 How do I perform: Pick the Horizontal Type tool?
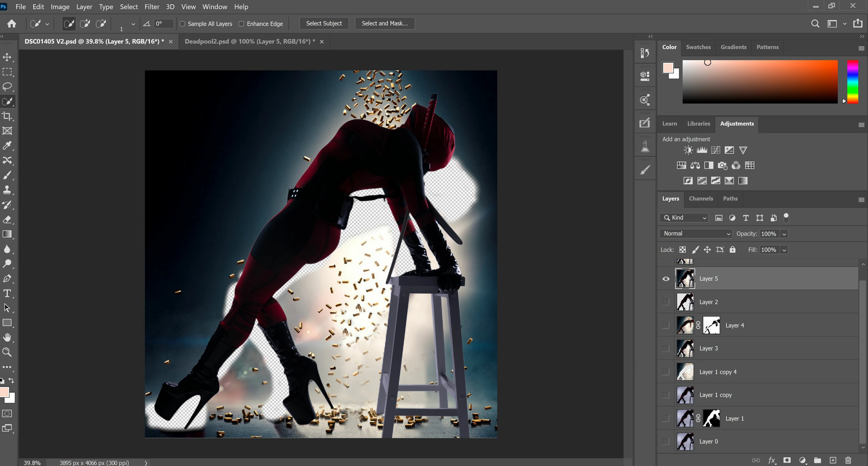pyautogui.click(x=7, y=293)
